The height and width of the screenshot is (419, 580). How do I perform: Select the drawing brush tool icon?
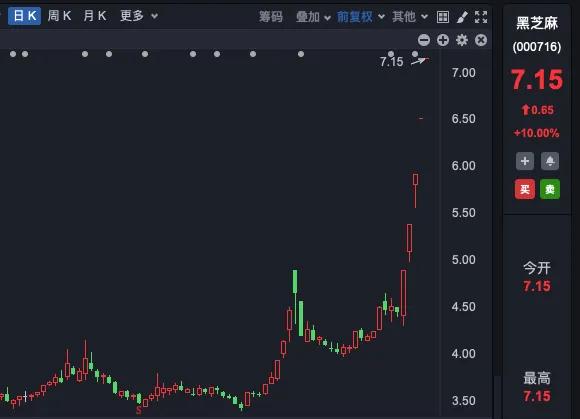[462, 17]
